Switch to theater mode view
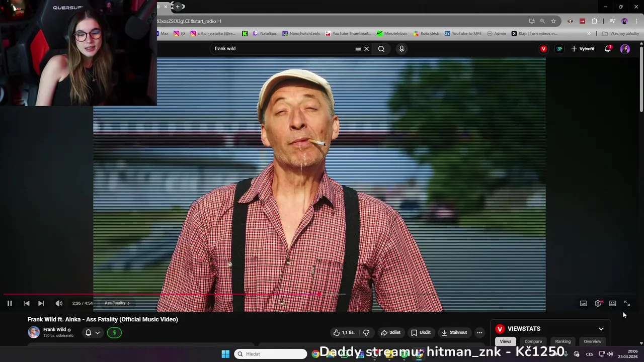This screenshot has height=362, width=644. (x=613, y=303)
